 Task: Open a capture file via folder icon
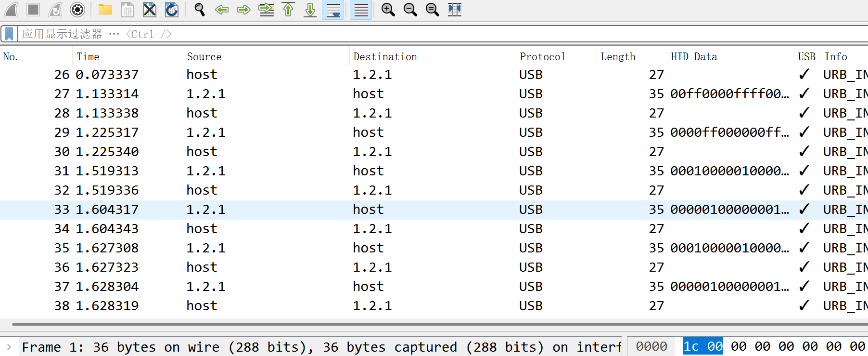coord(105,9)
